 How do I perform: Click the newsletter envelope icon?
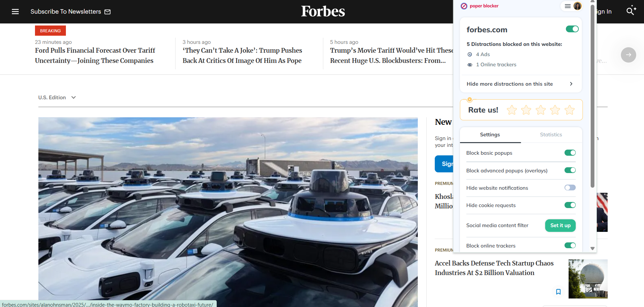pyautogui.click(x=108, y=12)
